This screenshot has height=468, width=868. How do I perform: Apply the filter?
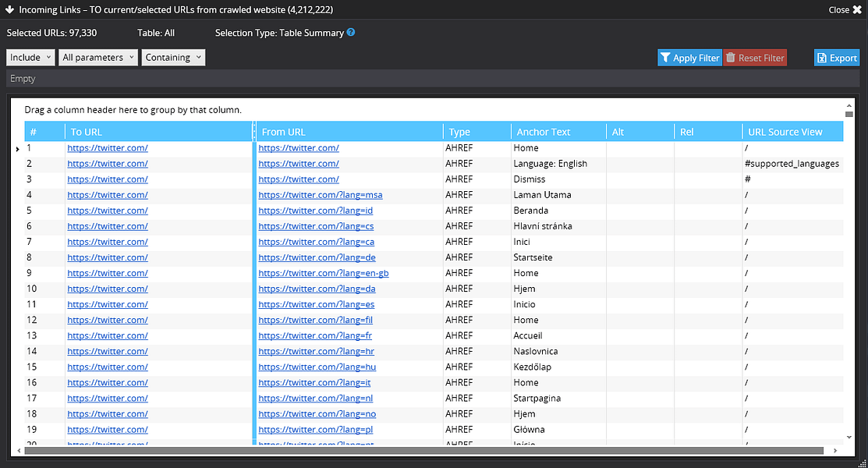pos(689,58)
